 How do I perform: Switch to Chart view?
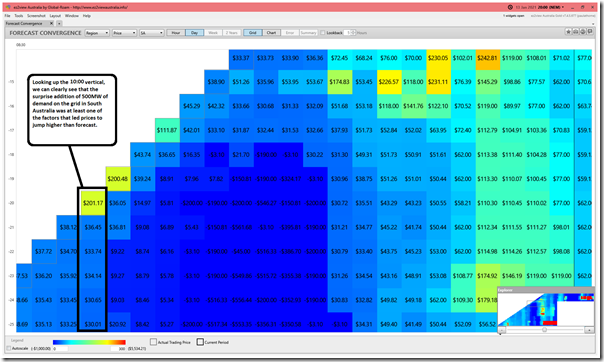point(271,33)
